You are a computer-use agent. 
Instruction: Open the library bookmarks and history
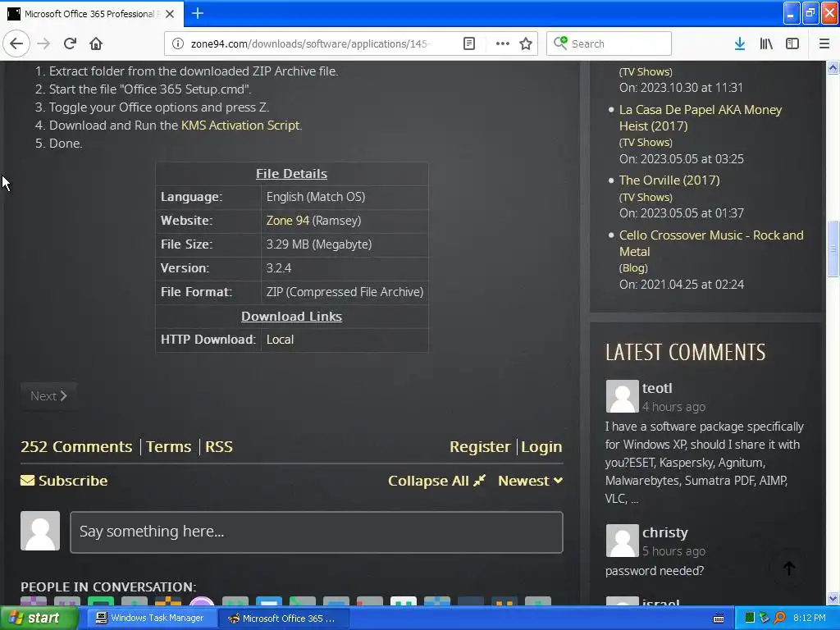pos(766,43)
